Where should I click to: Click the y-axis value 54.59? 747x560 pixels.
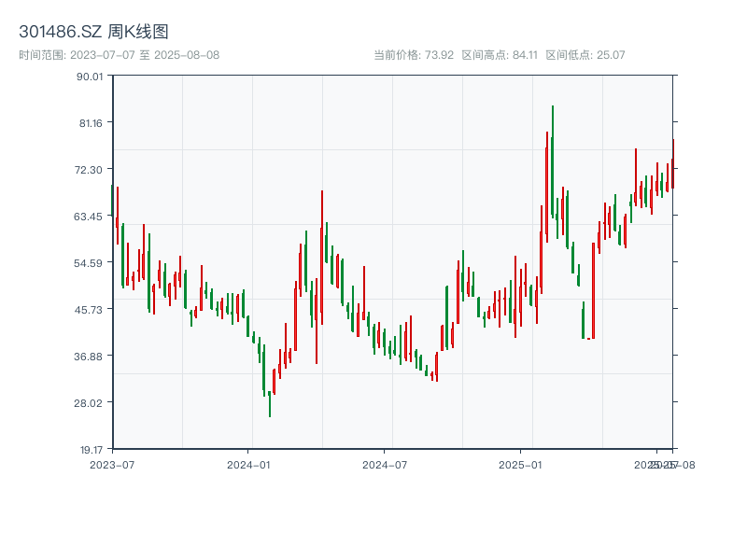tap(88, 263)
